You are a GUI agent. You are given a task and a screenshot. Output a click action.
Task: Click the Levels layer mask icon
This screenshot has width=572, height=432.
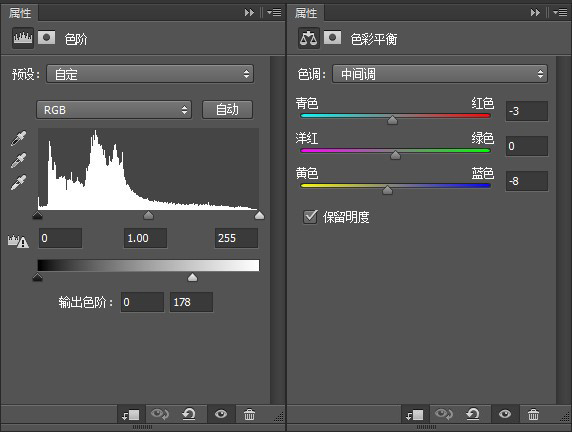(46, 37)
